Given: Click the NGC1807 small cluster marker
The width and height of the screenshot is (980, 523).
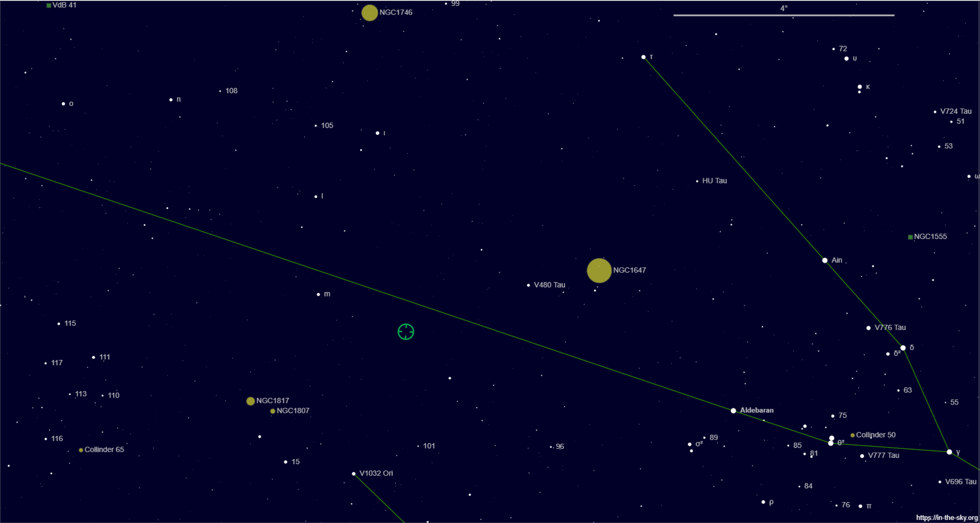Looking at the screenshot, I should [x=273, y=411].
